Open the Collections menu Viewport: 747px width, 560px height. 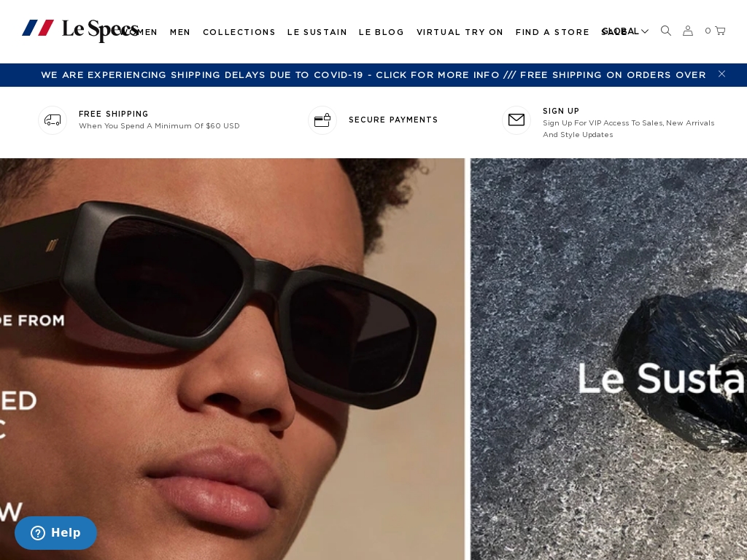pos(239,32)
